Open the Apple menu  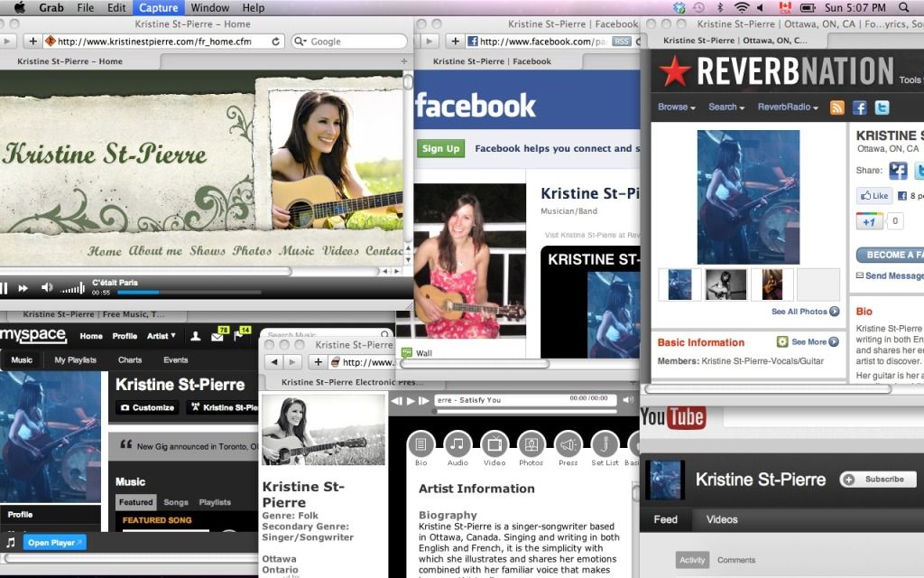pos(20,7)
